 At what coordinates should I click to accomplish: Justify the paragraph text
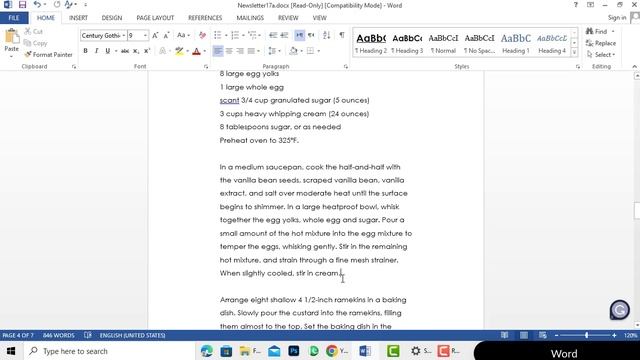coord(251,51)
